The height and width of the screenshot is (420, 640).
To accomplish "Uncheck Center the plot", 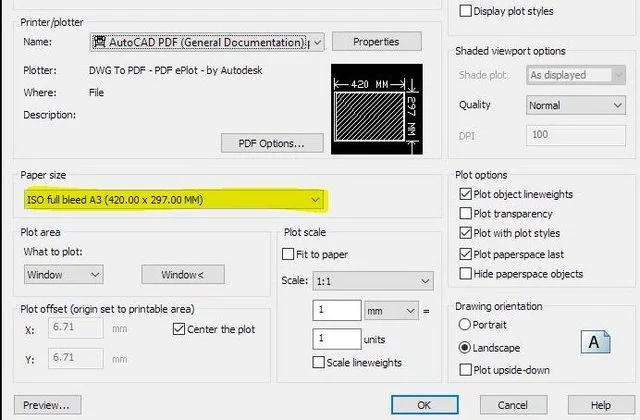I will click(x=179, y=329).
